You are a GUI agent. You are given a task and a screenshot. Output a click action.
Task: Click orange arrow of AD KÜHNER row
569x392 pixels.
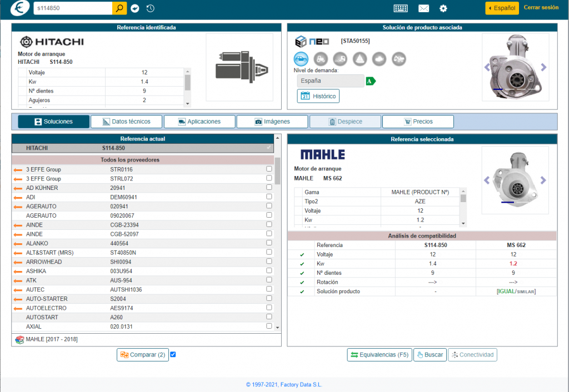point(18,188)
